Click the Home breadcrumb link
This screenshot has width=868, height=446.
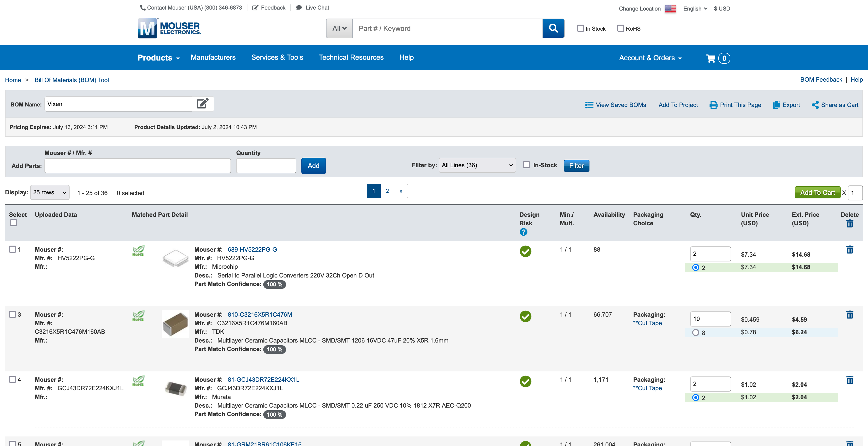coord(13,80)
